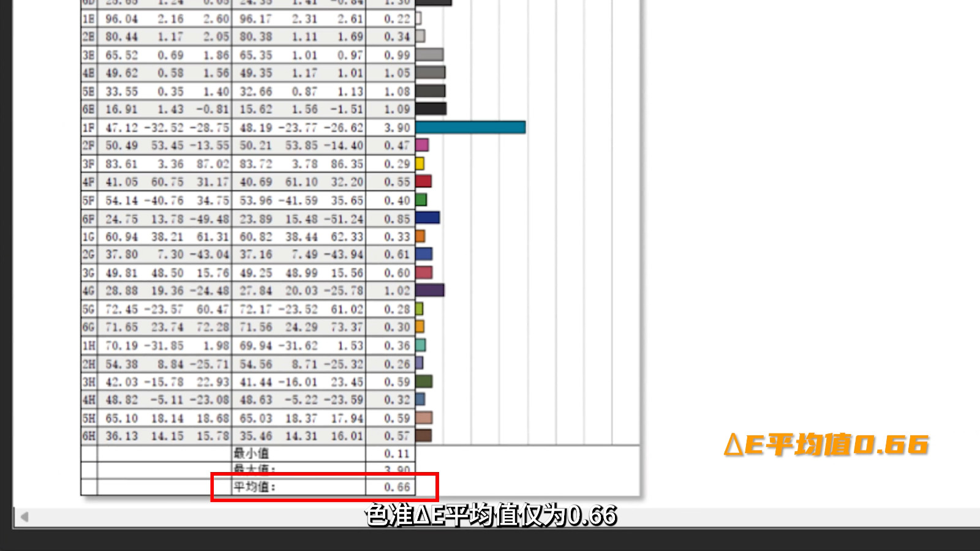Click the 1E row label cell

(x=89, y=19)
